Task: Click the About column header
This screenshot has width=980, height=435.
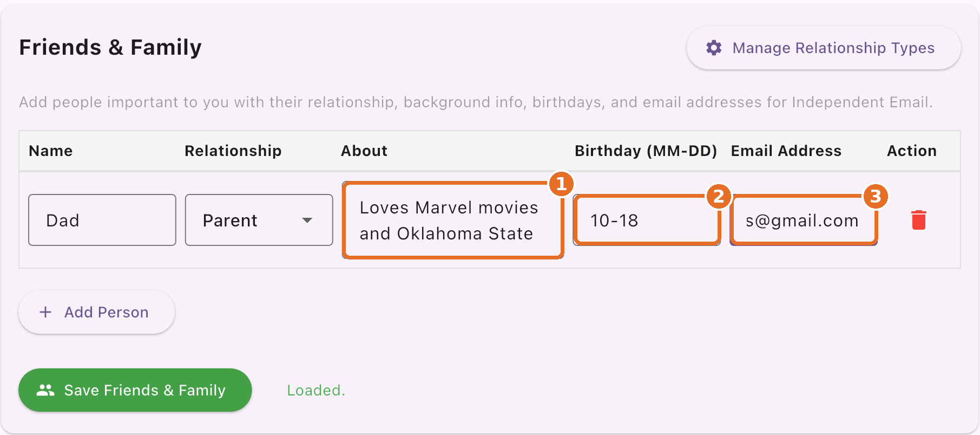Action: pyautogui.click(x=364, y=151)
